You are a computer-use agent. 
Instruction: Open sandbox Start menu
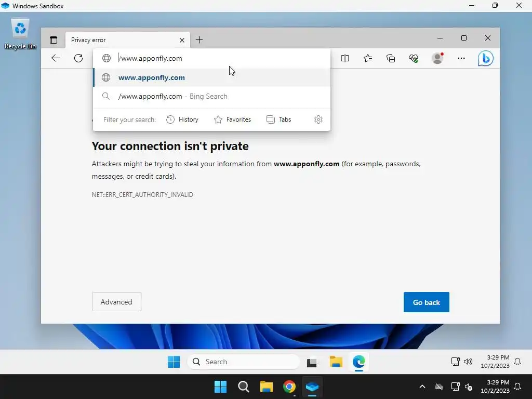pos(174,362)
